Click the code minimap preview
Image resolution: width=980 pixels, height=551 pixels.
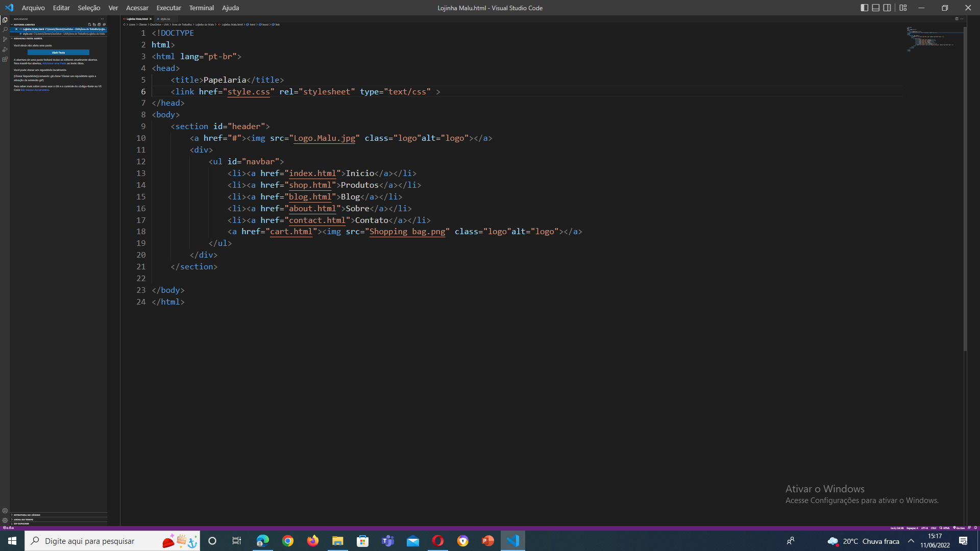pyautogui.click(x=934, y=39)
